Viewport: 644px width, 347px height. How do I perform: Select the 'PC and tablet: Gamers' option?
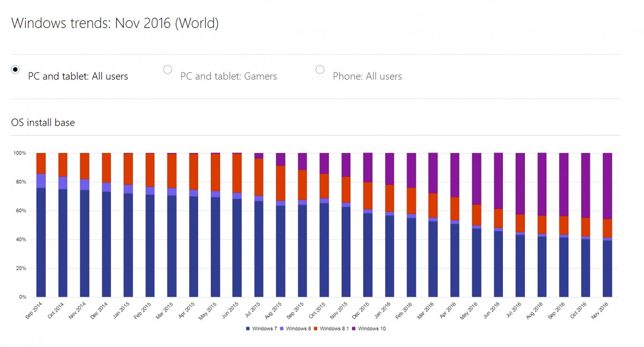pyautogui.click(x=167, y=69)
